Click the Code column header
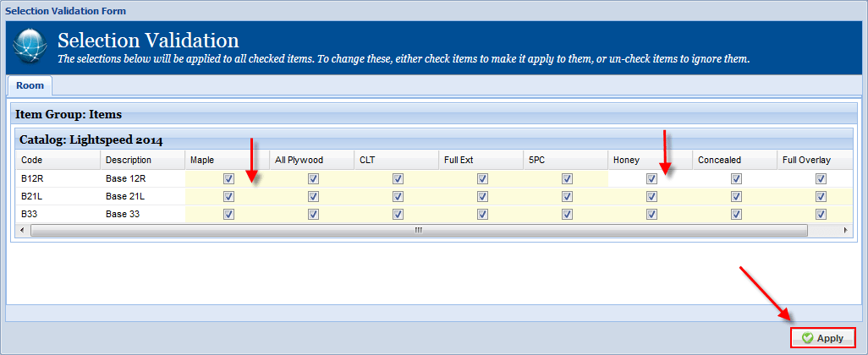Viewport: 868px width, 355px height. (x=58, y=160)
